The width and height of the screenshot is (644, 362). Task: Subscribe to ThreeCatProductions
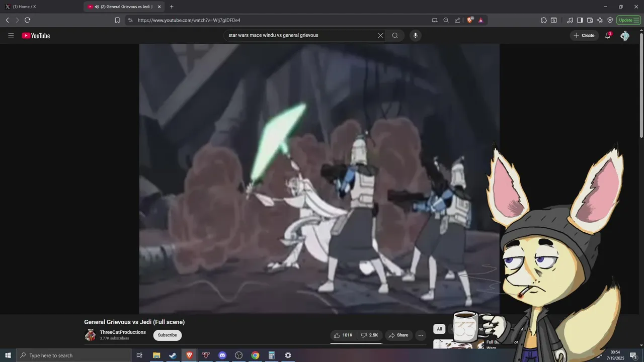[x=167, y=335]
